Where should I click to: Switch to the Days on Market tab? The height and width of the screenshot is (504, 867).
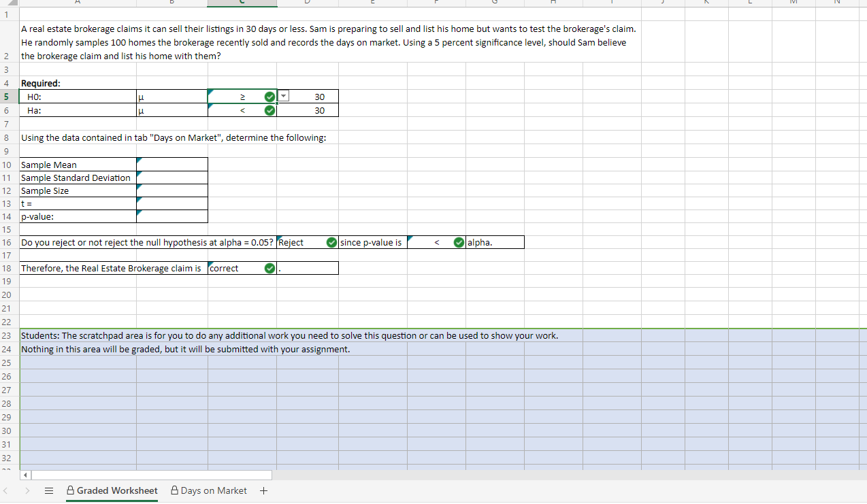click(x=208, y=490)
